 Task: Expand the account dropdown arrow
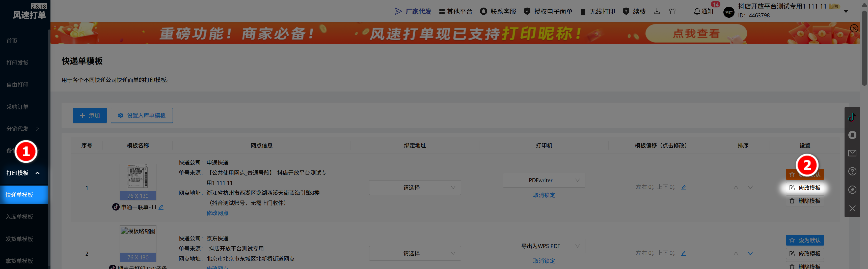point(846,11)
